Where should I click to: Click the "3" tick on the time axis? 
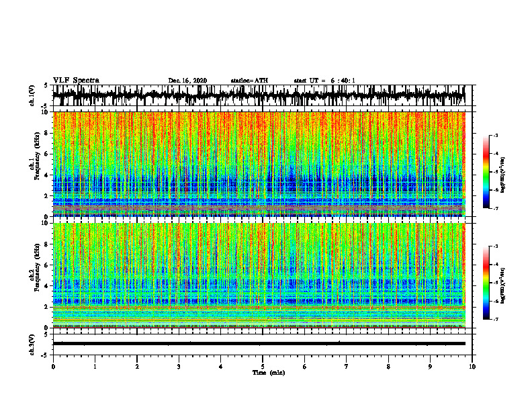click(179, 367)
